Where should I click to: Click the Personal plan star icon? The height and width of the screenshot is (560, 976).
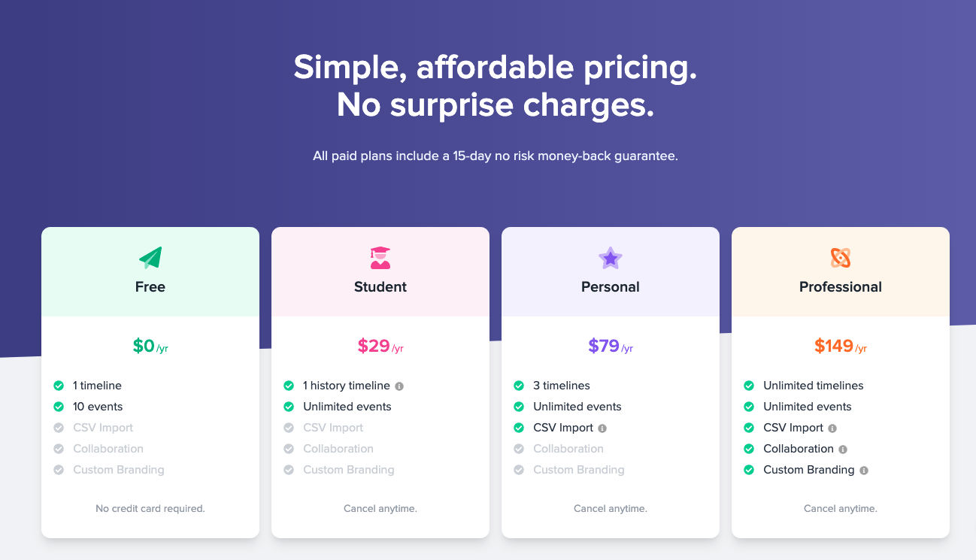(x=611, y=258)
